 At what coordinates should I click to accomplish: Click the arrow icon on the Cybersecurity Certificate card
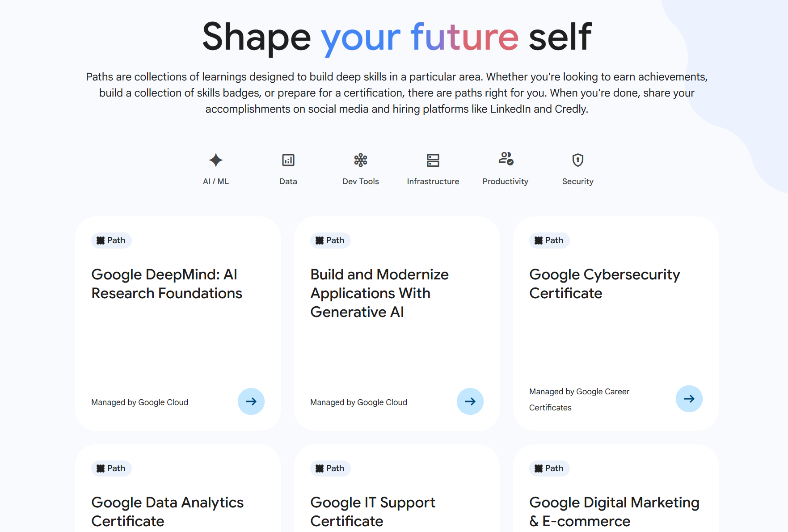689,399
